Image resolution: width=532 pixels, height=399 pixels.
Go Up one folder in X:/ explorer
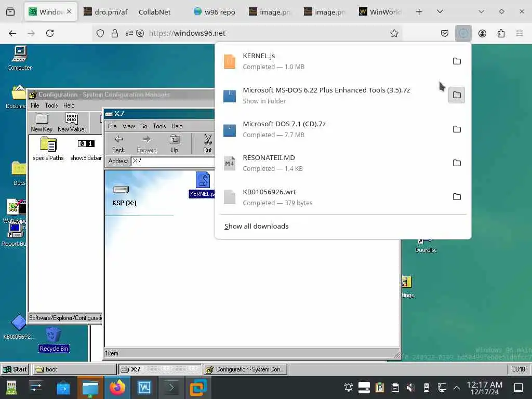[175, 143]
